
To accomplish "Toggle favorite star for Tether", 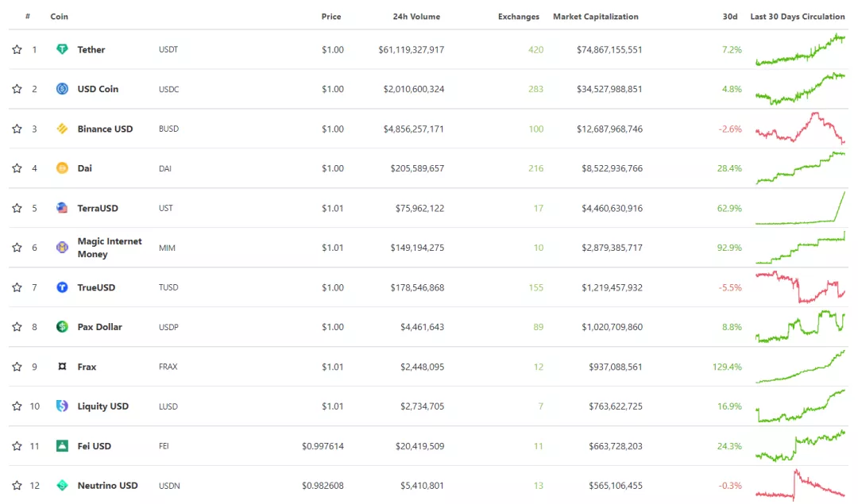I will coord(17,49).
